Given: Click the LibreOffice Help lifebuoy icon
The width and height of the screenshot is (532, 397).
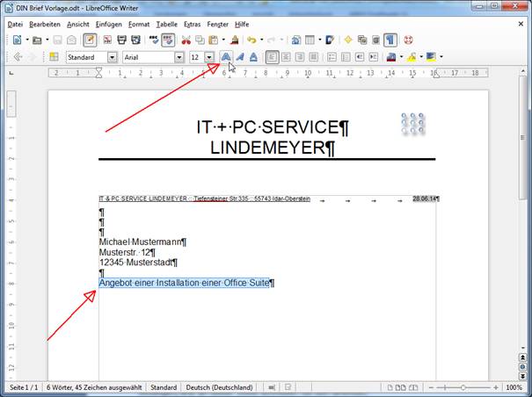Looking at the screenshot, I should tap(408, 40).
